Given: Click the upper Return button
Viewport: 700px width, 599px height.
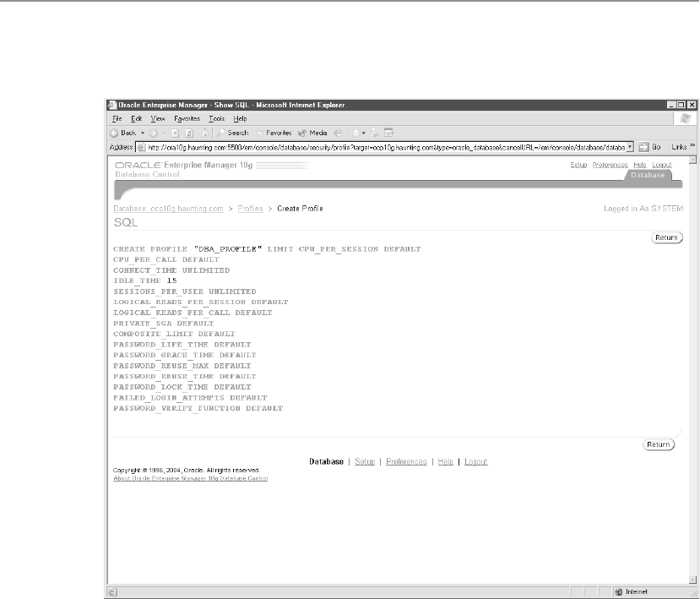Looking at the screenshot, I should [x=666, y=237].
